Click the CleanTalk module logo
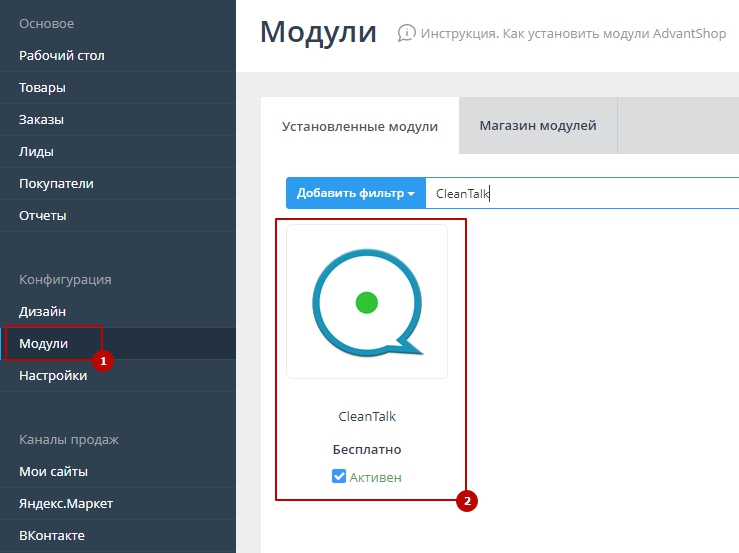The height and width of the screenshot is (553, 739). (x=367, y=301)
